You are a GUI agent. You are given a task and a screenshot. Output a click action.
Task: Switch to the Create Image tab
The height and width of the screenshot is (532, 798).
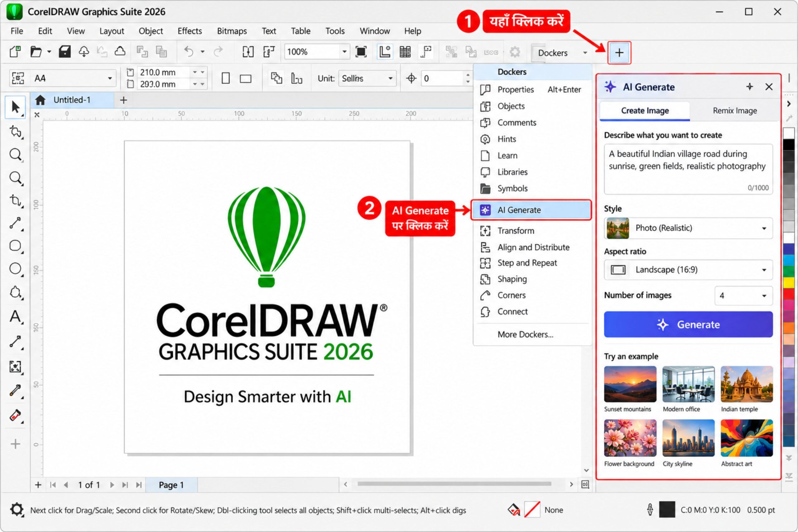click(645, 111)
